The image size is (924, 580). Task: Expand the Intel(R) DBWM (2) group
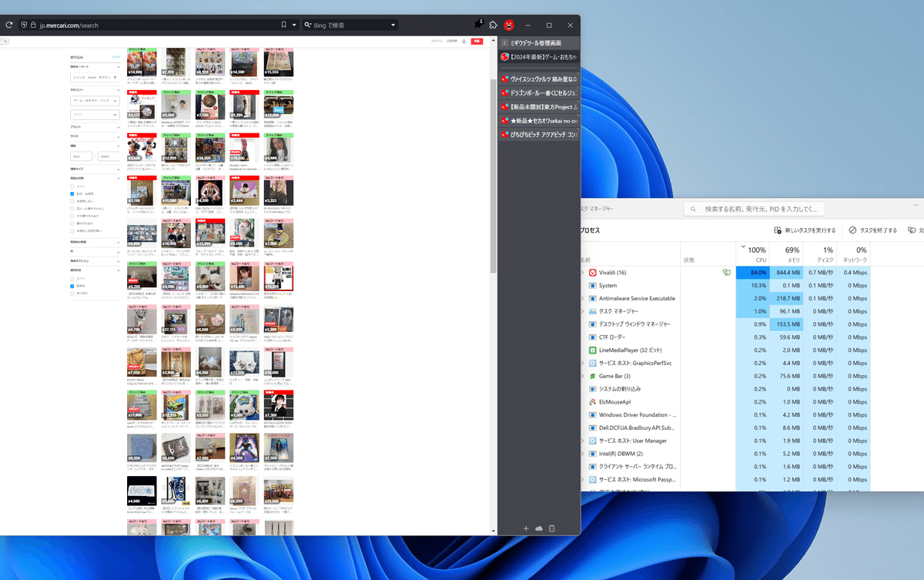coord(582,453)
